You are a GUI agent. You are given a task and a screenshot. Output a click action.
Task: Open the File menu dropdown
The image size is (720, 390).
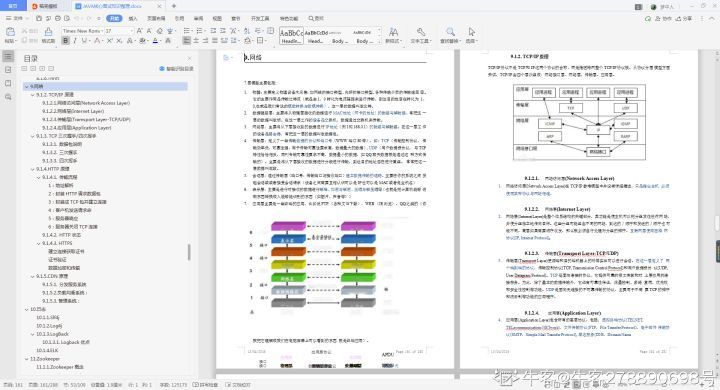click(16, 18)
